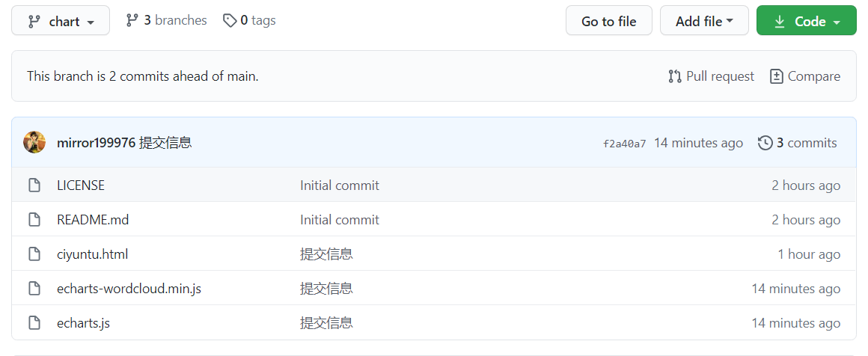
Task: View the 3 branches link
Action: click(166, 20)
